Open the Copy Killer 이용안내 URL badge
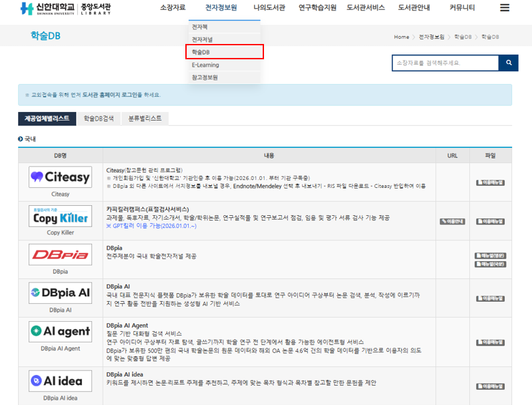 (x=452, y=222)
